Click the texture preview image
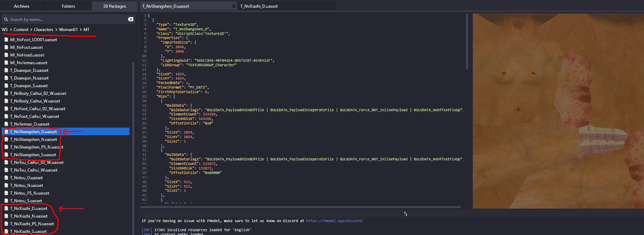 [558, 111]
